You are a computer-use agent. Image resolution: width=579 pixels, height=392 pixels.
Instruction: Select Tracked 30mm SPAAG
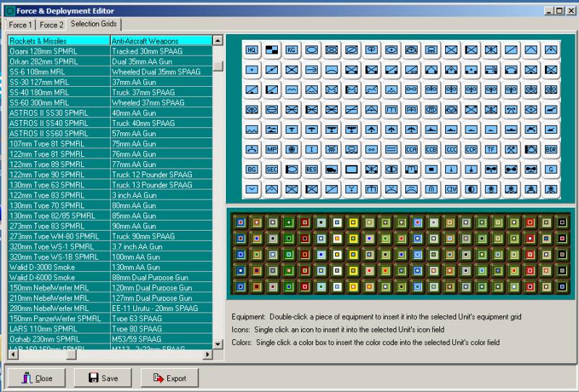point(161,51)
